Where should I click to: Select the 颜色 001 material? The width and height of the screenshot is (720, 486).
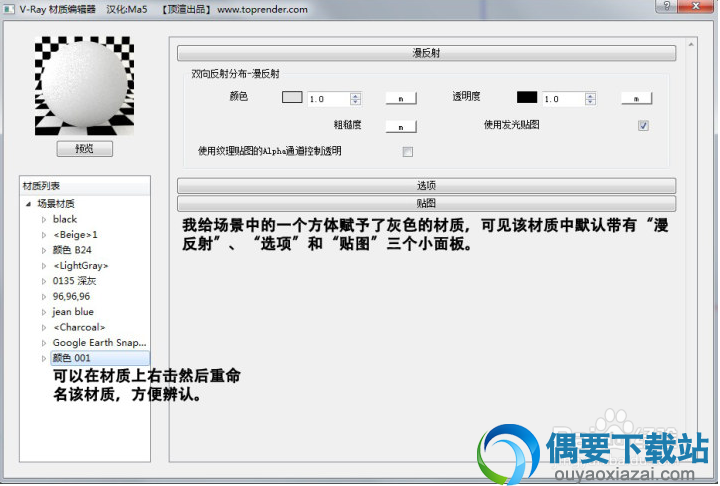100,358
